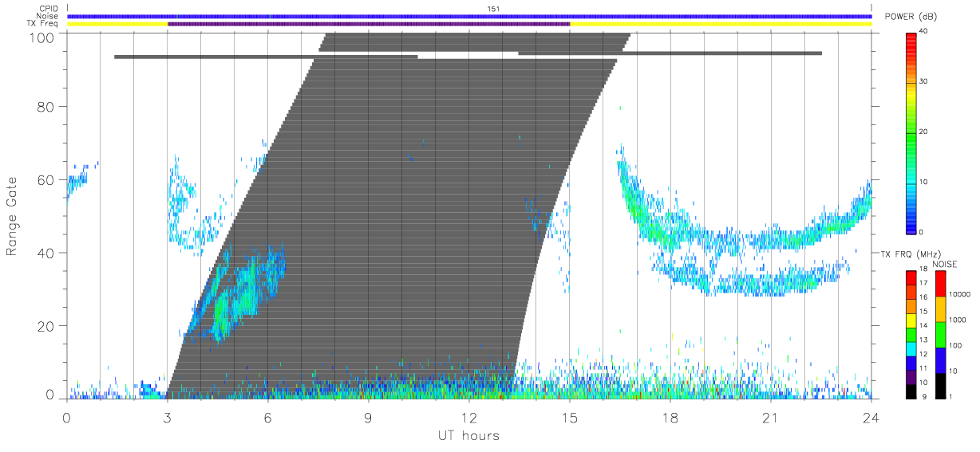Click the blue swatch in NOISE legend
This screenshot has width=980, height=452.
tap(939, 360)
